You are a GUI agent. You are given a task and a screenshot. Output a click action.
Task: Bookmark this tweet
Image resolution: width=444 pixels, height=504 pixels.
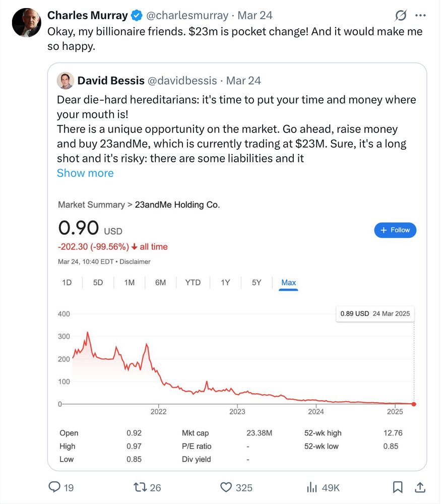click(x=397, y=487)
